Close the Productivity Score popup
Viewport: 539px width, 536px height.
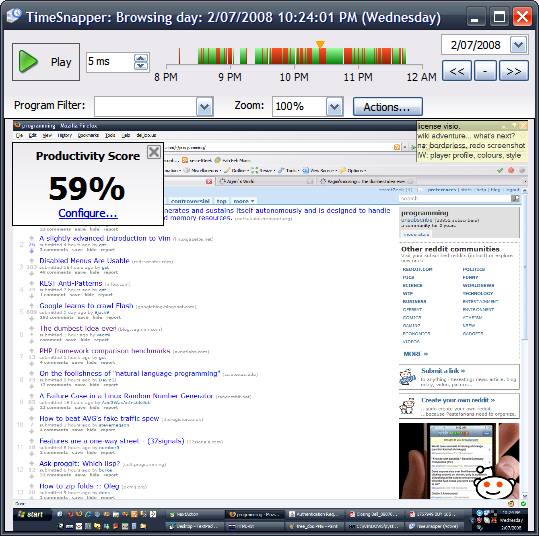(154, 152)
